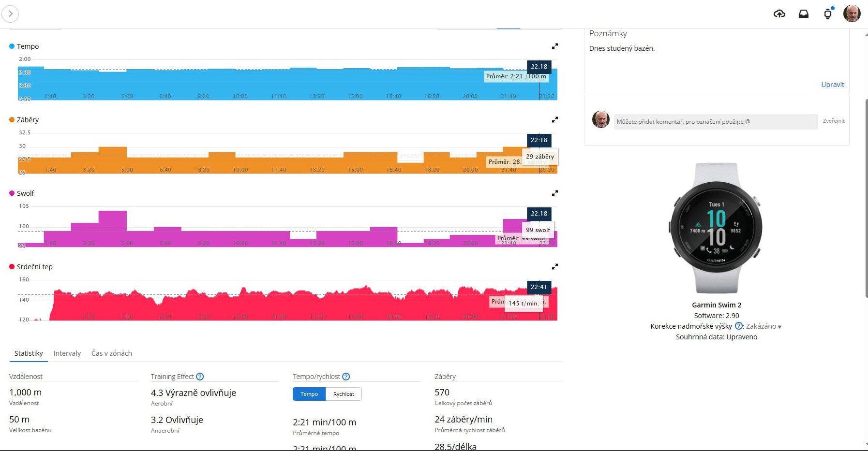The width and height of the screenshot is (868, 451).
Task: Switch to the Rychlost toggle option
Action: pos(344,394)
